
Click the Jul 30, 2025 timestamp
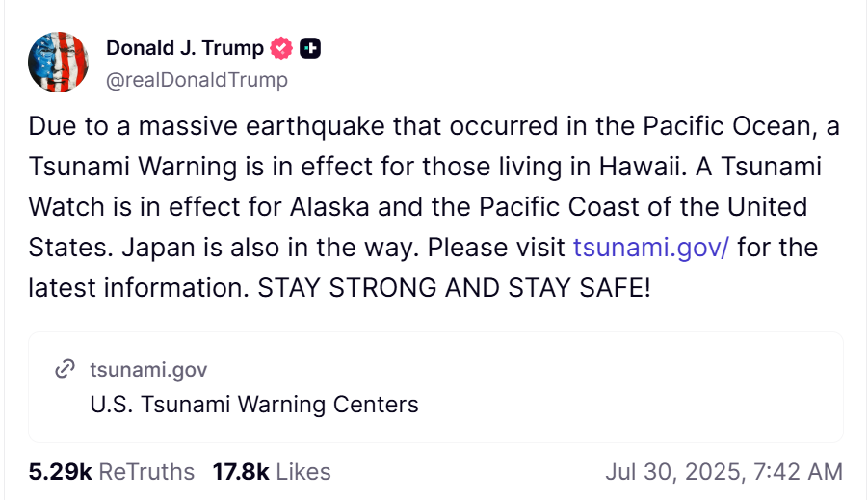[x=673, y=472]
